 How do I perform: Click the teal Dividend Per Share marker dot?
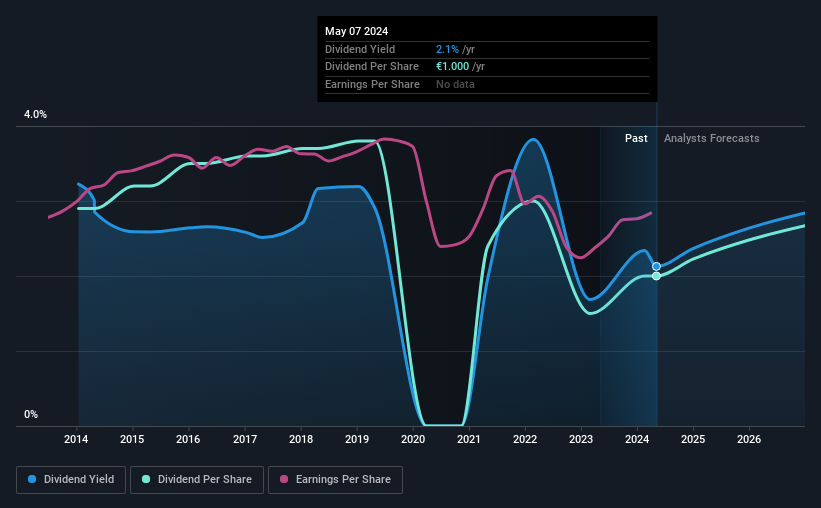[x=656, y=276]
